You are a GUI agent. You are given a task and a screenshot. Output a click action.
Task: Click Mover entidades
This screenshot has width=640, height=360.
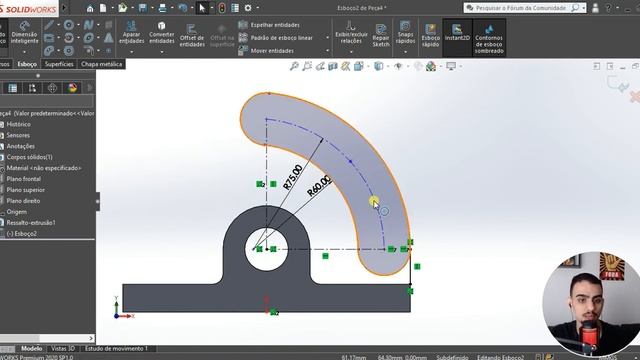266,51
